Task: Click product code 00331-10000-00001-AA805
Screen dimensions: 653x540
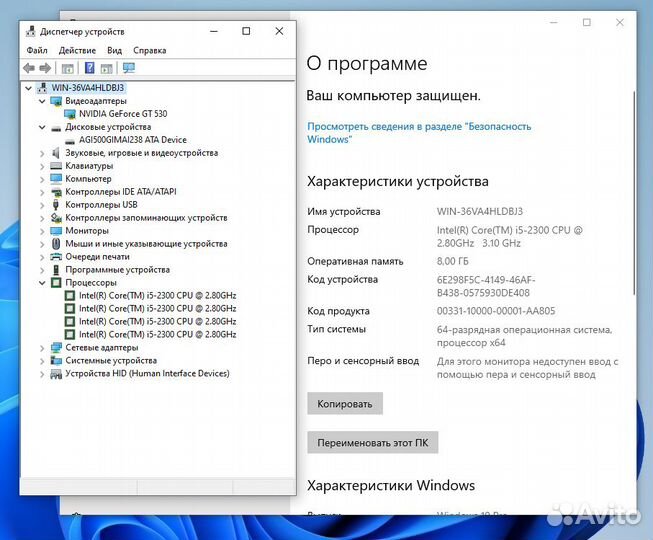Action: tap(496, 311)
